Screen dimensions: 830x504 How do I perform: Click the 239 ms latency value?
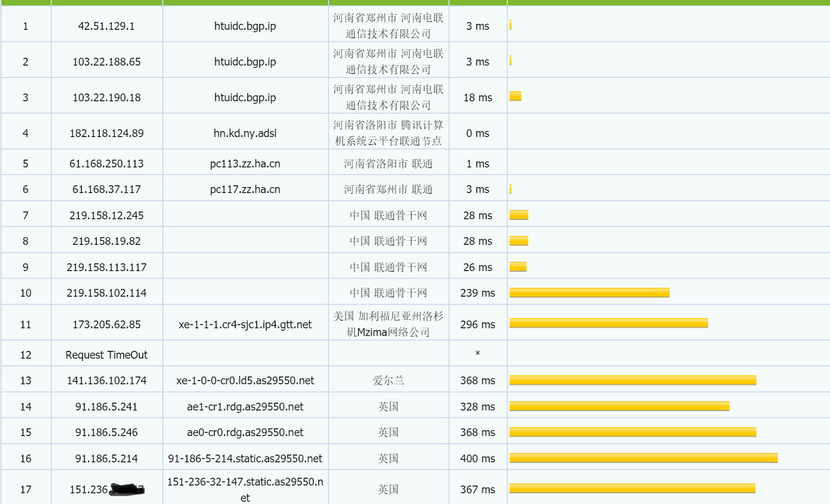pos(478,293)
